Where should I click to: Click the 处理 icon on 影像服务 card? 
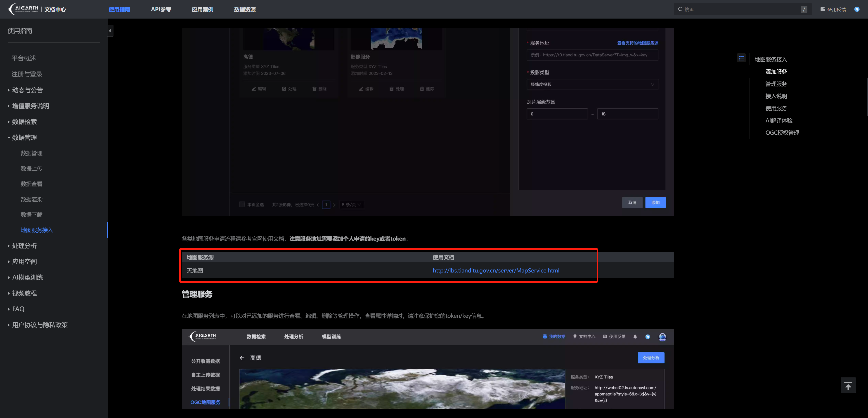pos(391,89)
